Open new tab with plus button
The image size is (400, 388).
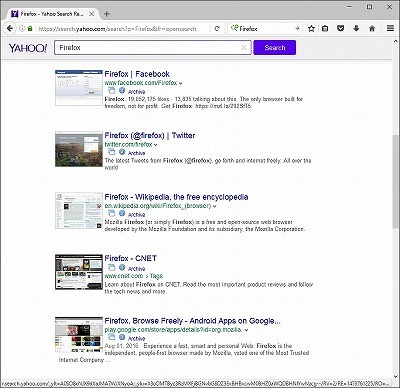coord(107,14)
